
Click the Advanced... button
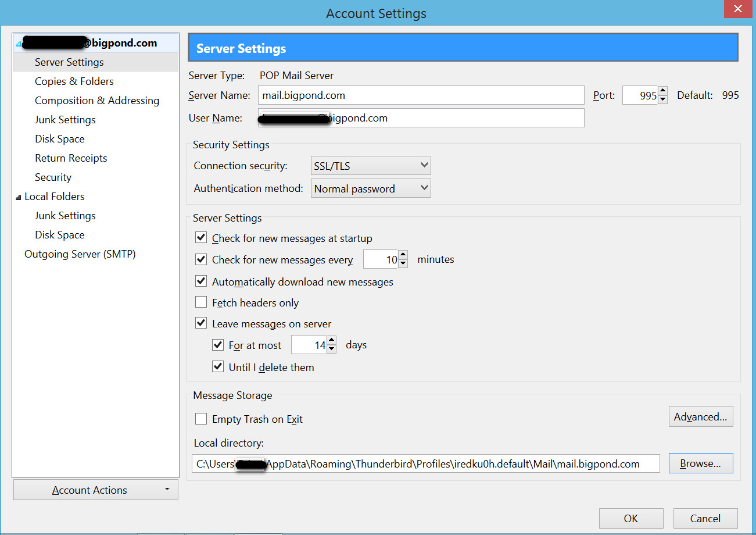coord(700,417)
